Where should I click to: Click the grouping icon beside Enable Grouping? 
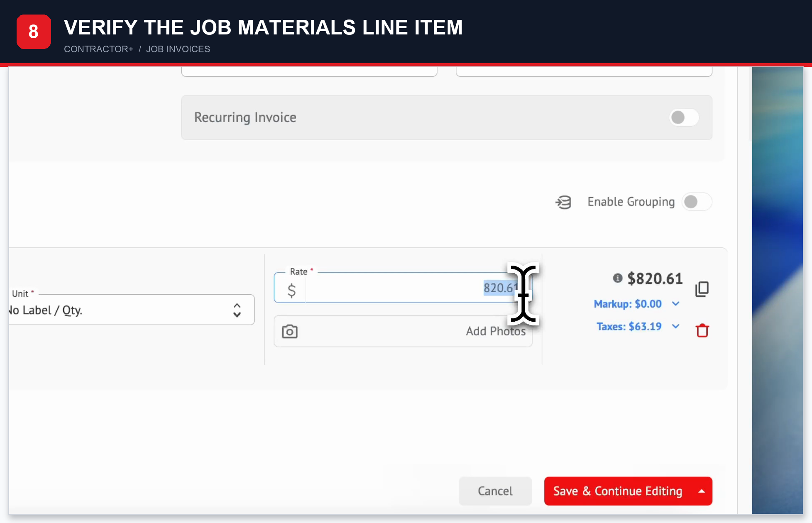(563, 202)
